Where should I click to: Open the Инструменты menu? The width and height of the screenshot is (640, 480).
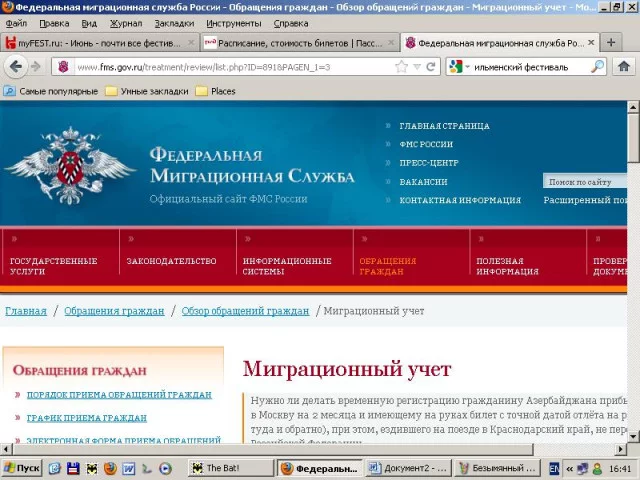pyautogui.click(x=233, y=24)
